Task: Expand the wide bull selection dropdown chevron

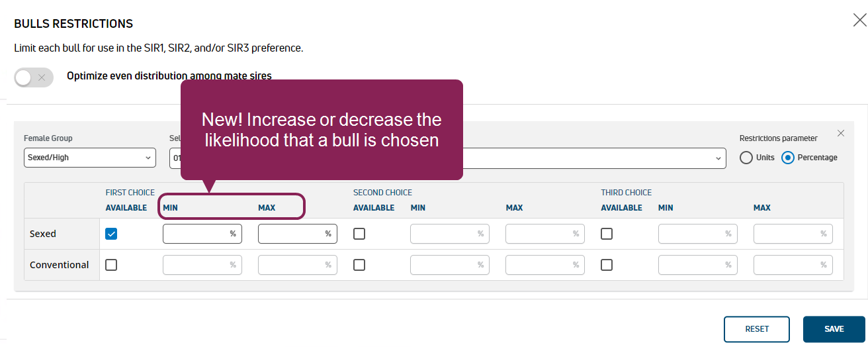Action: coord(718,158)
